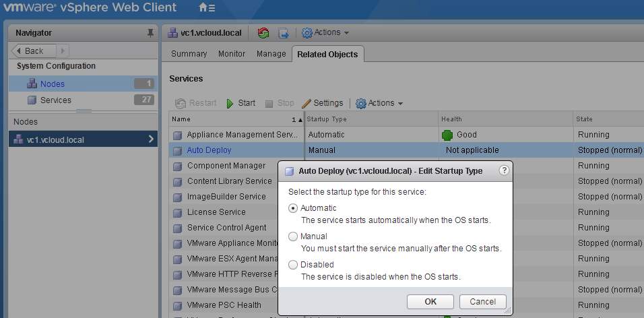Click the green Good health icon

[447, 135]
